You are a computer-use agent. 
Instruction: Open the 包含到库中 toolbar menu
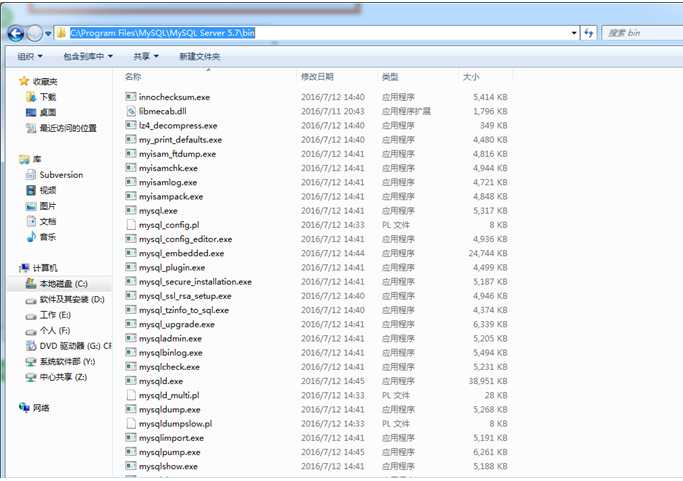coord(88,56)
